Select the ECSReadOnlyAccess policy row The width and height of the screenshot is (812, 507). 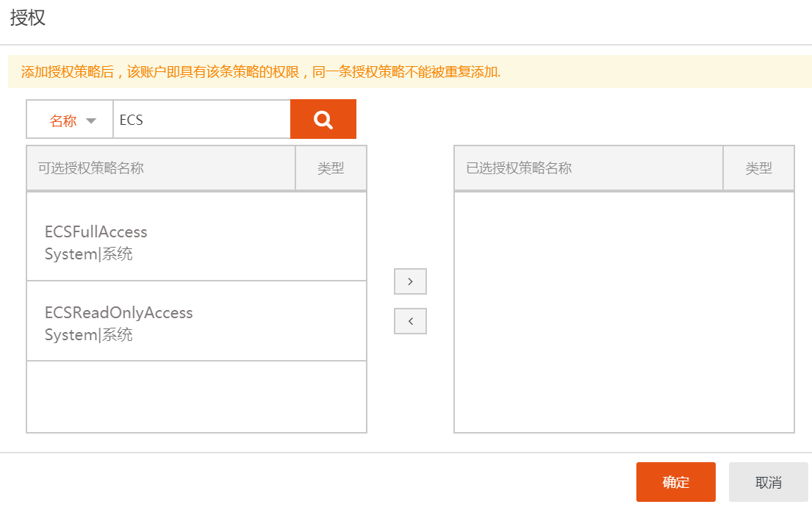click(x=196, y=321)
